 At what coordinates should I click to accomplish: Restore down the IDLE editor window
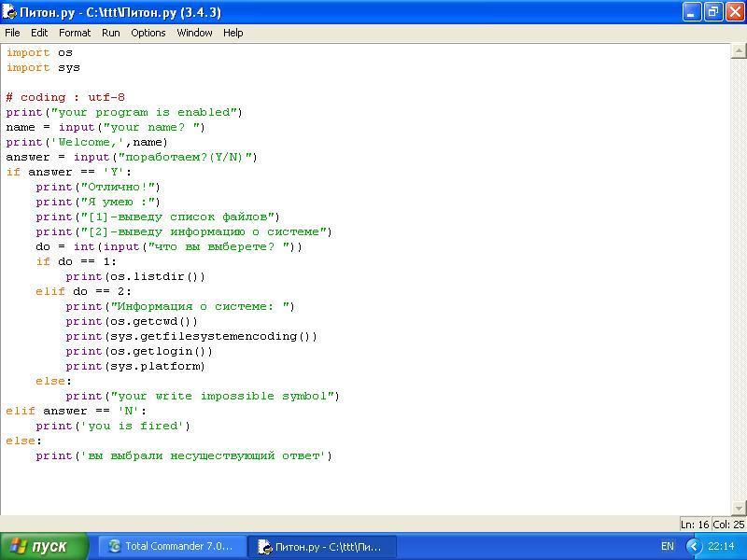pyautogui.click(x=713, y=12)
